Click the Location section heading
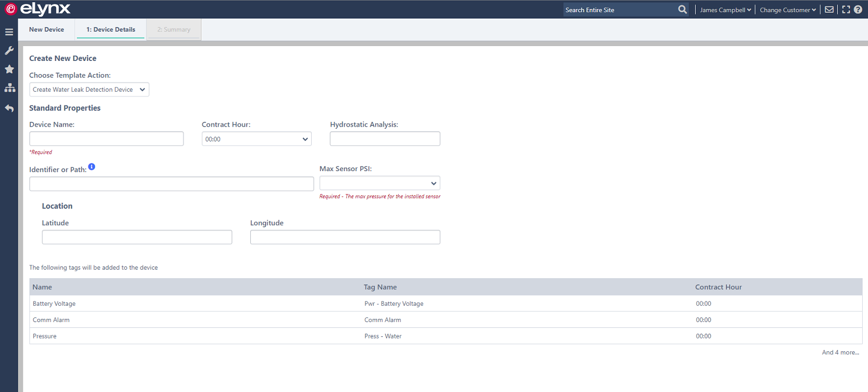This screenshot has width=868, height=392. tap(57, 206)
